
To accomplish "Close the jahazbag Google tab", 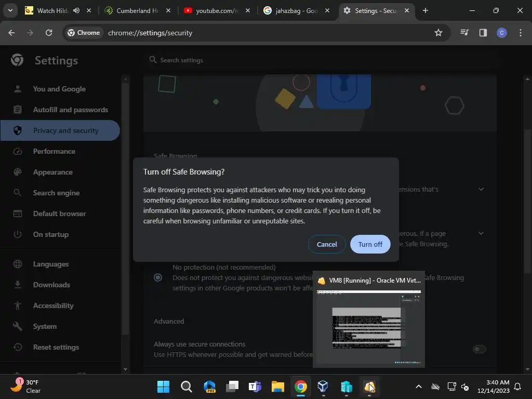I will 327,10.
